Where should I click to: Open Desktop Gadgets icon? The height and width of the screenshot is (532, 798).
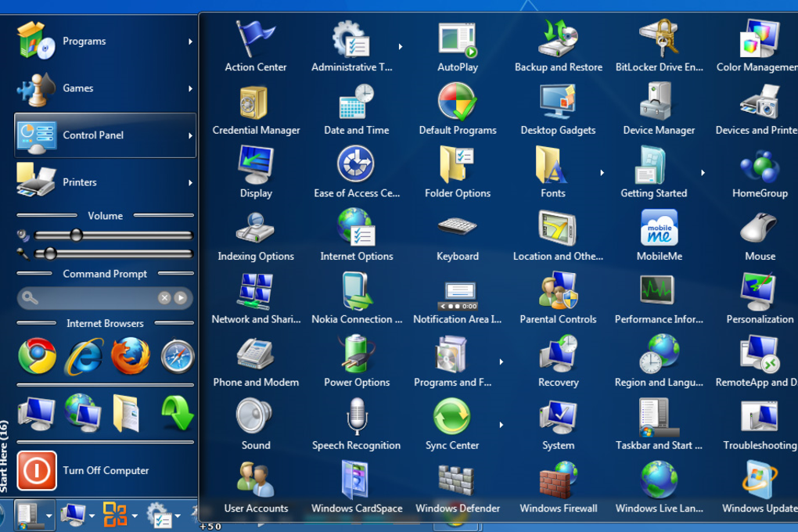pyautogui.click(x=559, y=102)
